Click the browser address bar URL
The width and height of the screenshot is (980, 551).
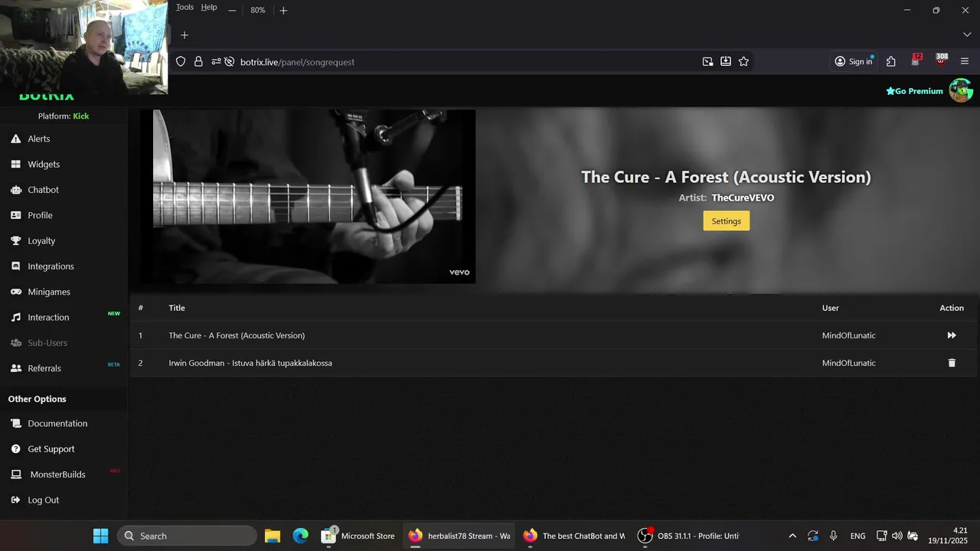(x=297, y=62)
